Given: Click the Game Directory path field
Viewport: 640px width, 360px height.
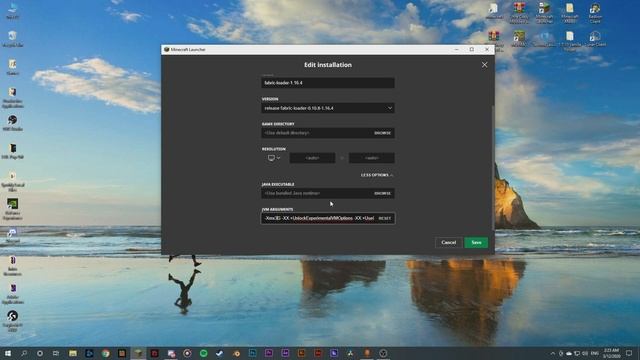Looking at the screenshot, I should pos(316,133).
